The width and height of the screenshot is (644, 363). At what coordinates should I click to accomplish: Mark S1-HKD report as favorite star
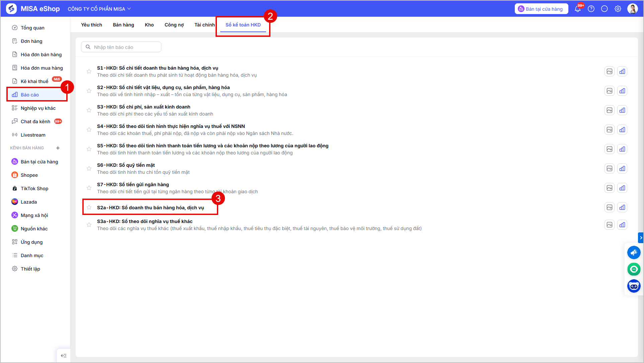[89, 71]
